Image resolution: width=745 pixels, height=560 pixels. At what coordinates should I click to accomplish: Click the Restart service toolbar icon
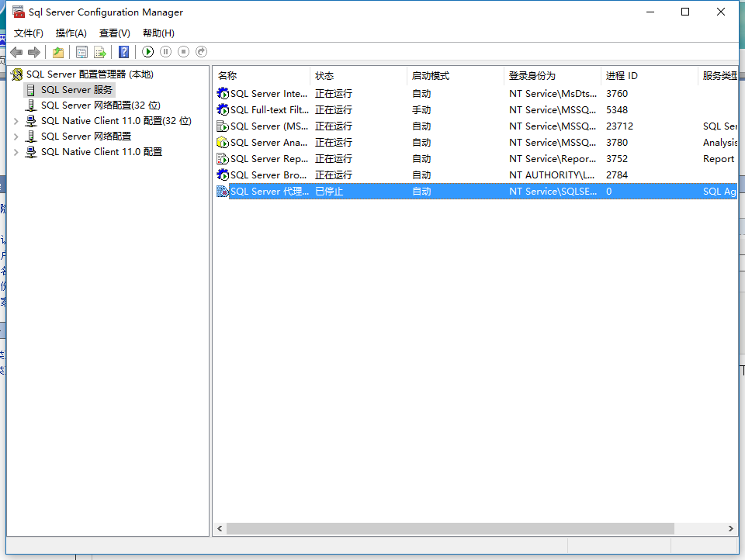click(202, 52)
